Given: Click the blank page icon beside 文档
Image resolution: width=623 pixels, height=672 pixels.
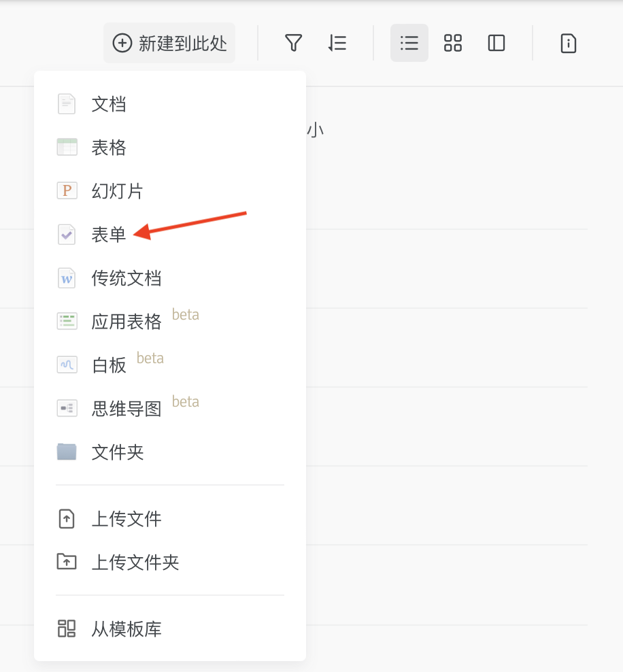Looking at the screenshot, I should (67, 104).
